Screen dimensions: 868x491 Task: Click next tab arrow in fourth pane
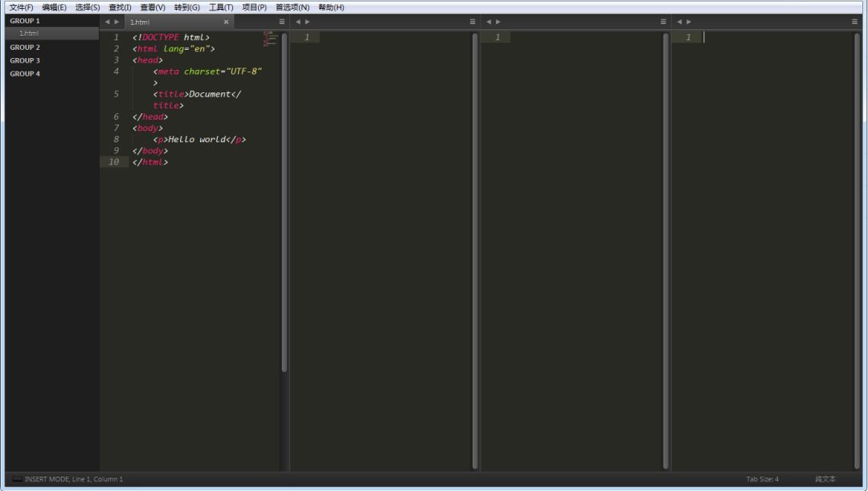point(689,22)
